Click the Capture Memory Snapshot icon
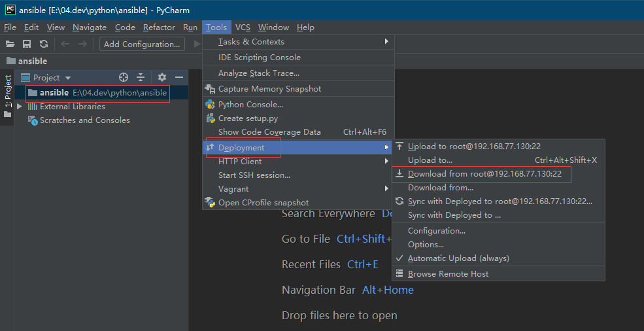Image resolution: width=644 pixels, height=331 pixels. coord(210,89)
